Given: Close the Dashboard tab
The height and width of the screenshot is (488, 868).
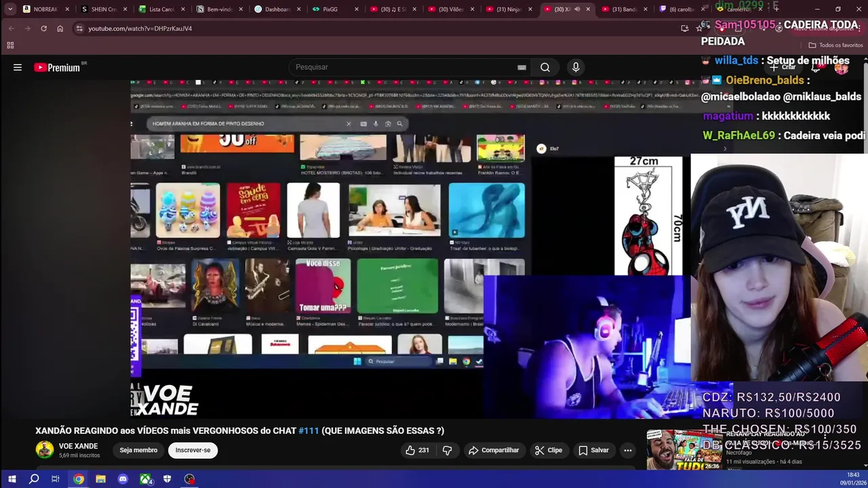Looking at the screenshot, I should pyautogui.click(x=298, y=9).
